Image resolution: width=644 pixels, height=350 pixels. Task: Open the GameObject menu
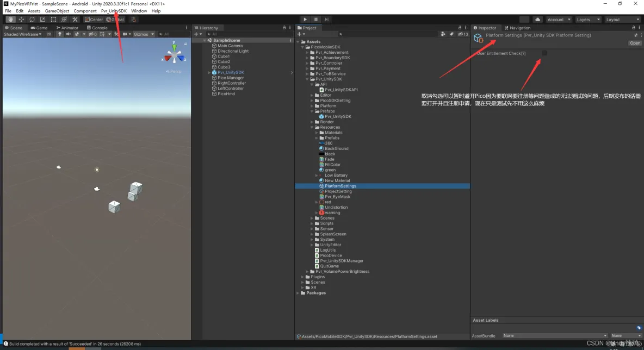point(57,11)
